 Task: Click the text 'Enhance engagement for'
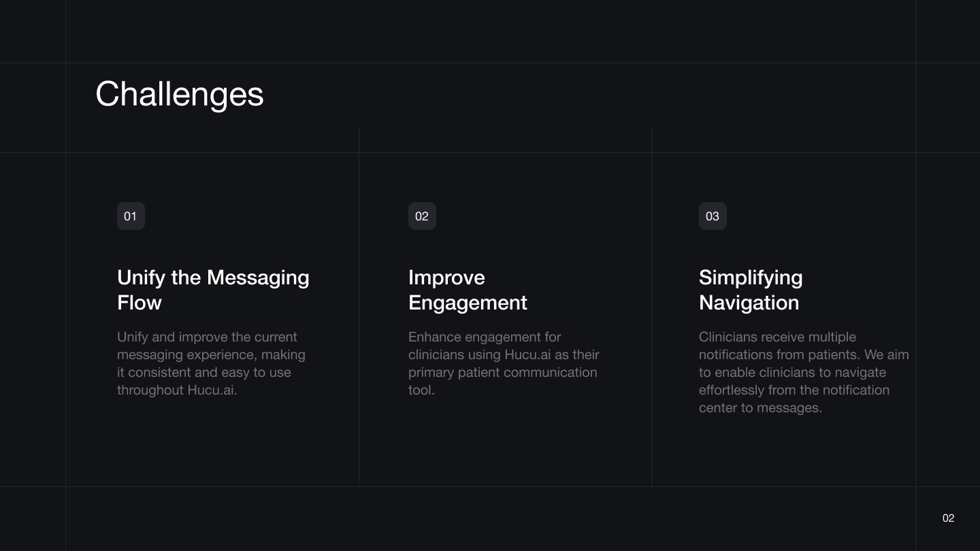(485, 337)
